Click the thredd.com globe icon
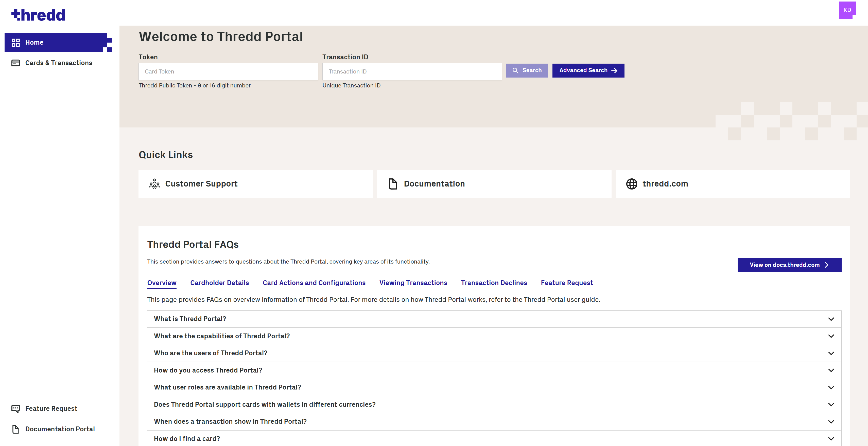 (631, 184)
